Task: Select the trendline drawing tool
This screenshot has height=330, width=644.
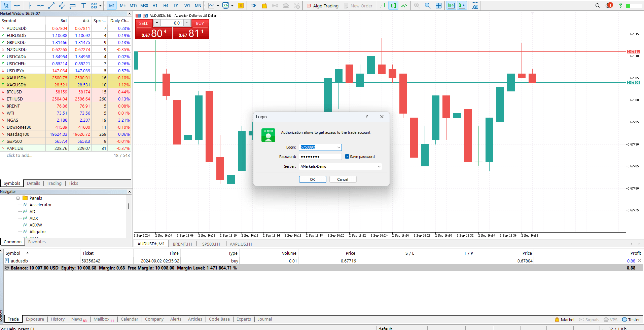Action: pyautogui.click(x=51, y=5)
